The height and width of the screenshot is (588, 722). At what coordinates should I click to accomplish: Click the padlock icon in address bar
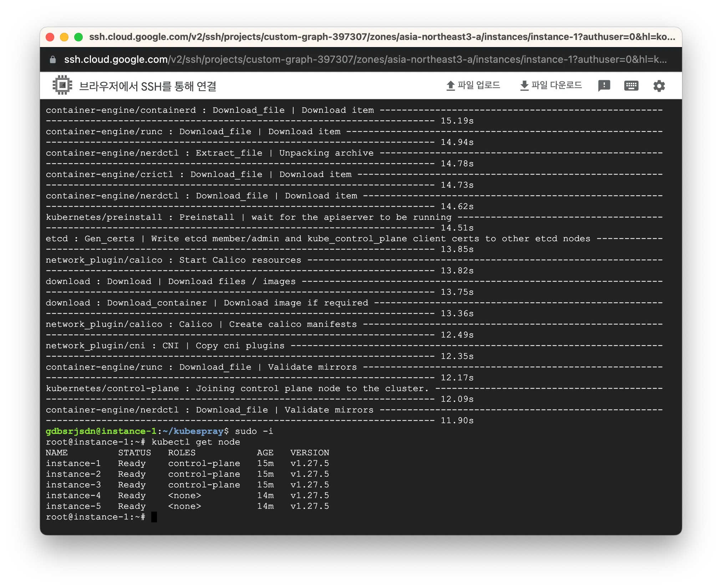(53, 60)
